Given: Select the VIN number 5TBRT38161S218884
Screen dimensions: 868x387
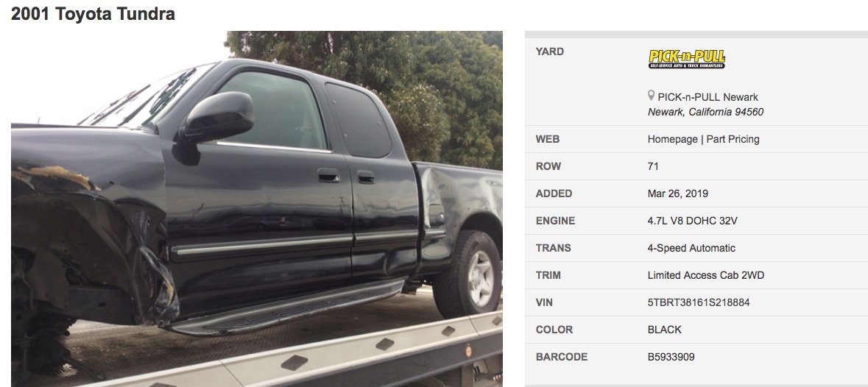Looking at the screenshot, I should [699, 302].
